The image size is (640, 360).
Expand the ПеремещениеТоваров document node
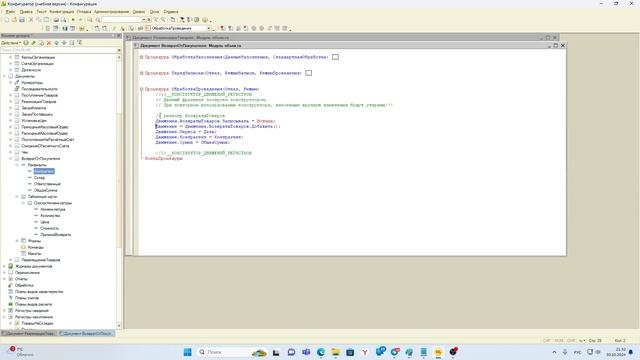tap(11, 260)
